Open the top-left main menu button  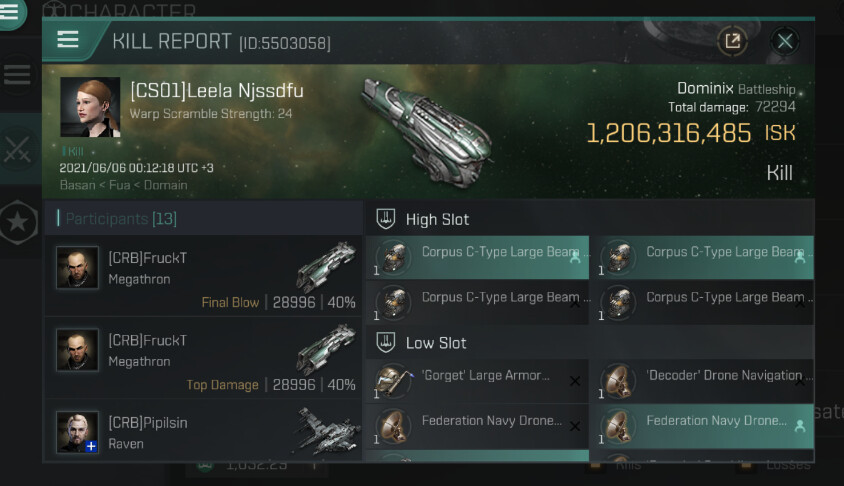pos(12,10)
